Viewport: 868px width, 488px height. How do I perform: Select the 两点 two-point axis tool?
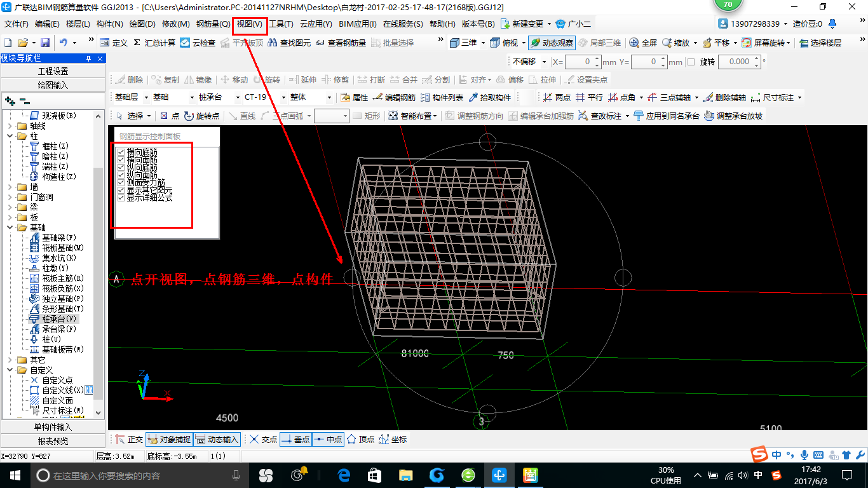[557, 97]
